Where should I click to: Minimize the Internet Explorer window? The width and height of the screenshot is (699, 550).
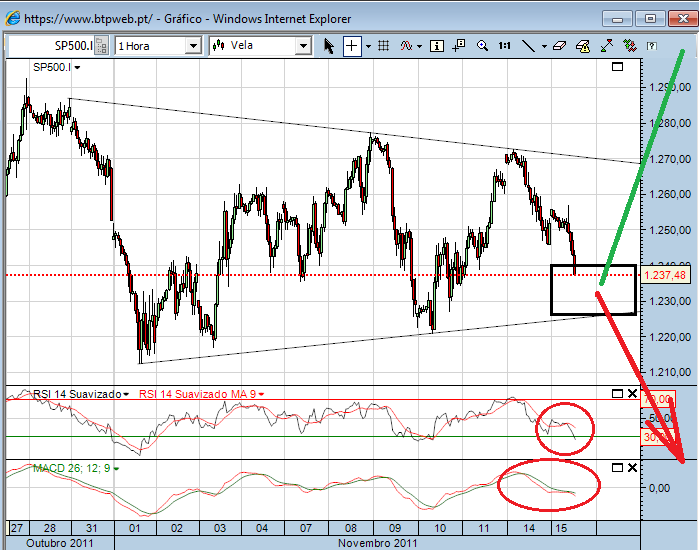pyautogui.click(x=617, y=19)
